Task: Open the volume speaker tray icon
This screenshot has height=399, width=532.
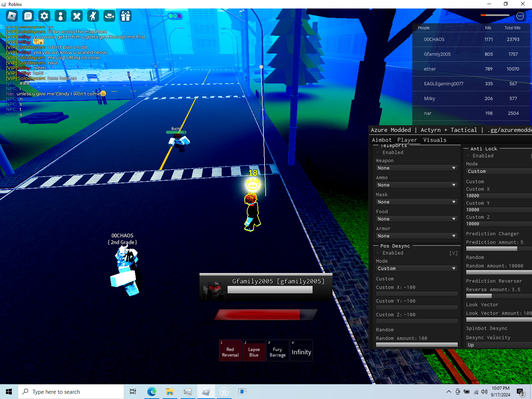Action: click(x=484, y=392)
